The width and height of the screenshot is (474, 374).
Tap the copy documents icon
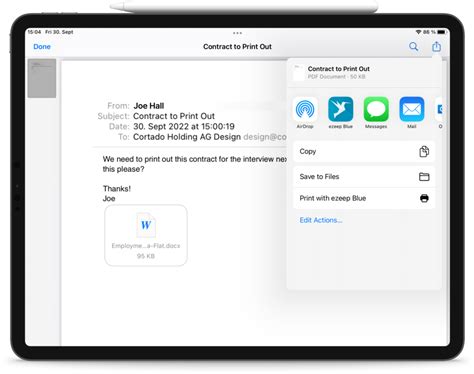[x=424, y=152]
